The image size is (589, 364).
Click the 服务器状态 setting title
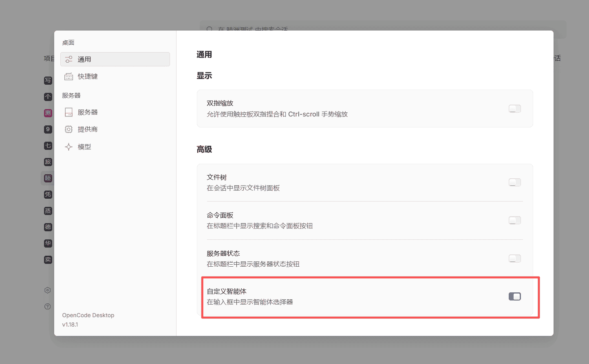click(223, 253)
